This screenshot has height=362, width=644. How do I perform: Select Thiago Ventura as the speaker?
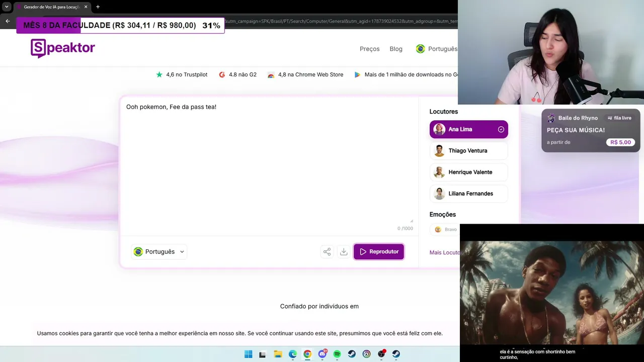(x=469, y=151)
